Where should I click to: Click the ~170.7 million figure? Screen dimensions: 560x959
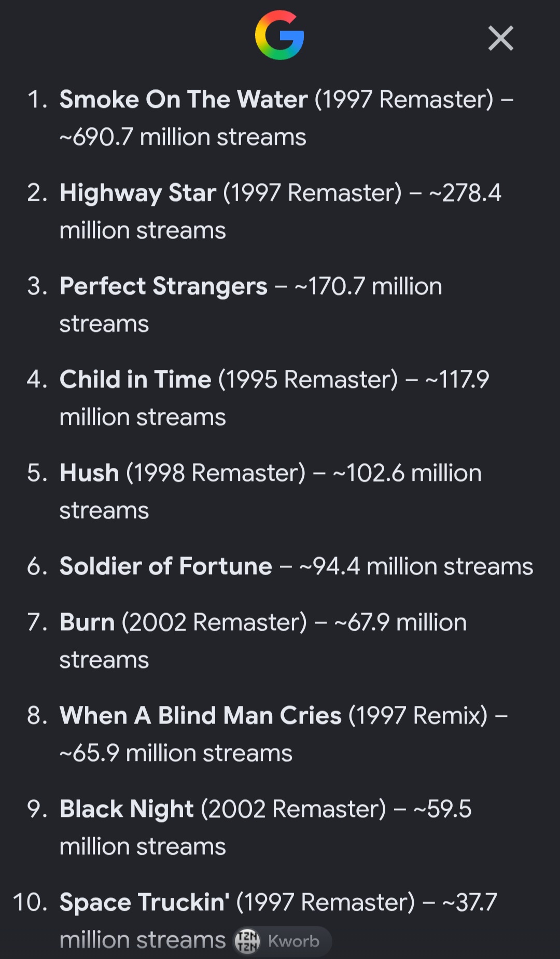pos(369,286)
